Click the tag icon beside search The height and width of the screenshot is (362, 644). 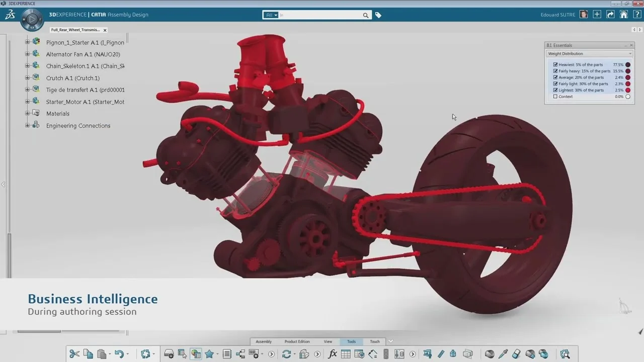[x=378, y=15]
